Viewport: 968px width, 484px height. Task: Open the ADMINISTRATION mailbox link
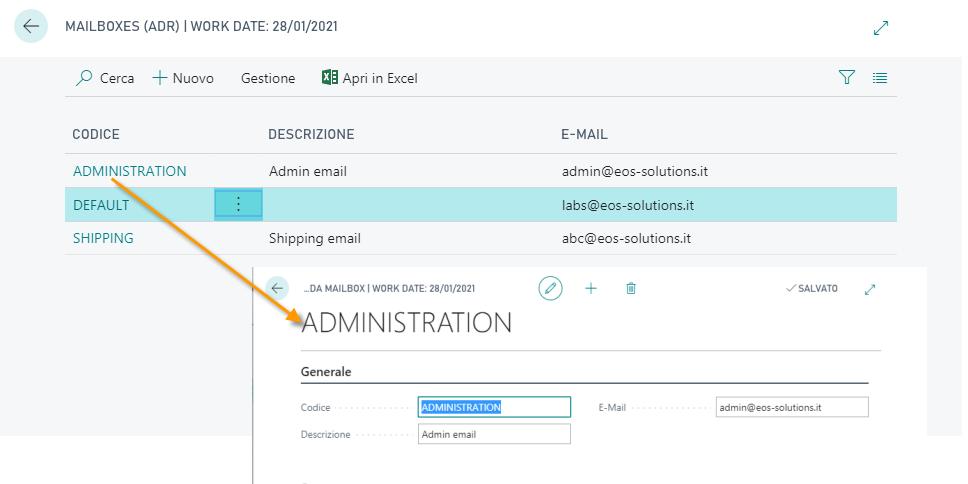coord(129,171)
